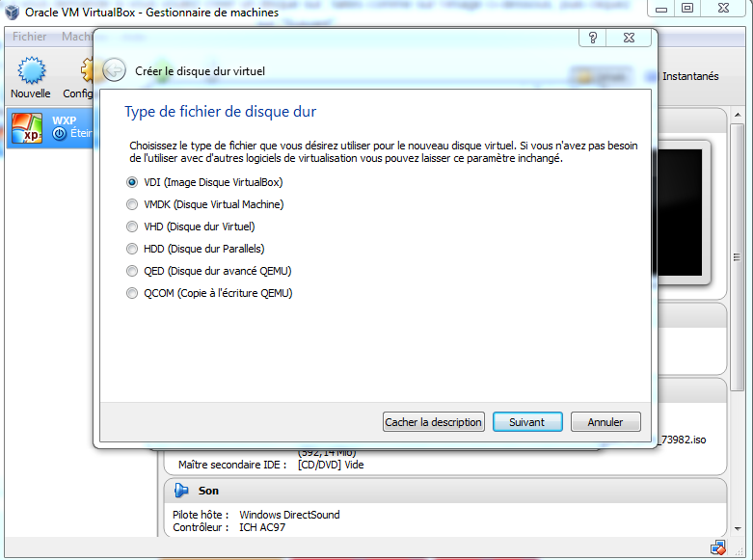The image size is (753, 560).
Task: Click the Son speaker icon
Action: click(x=181, y=491)
